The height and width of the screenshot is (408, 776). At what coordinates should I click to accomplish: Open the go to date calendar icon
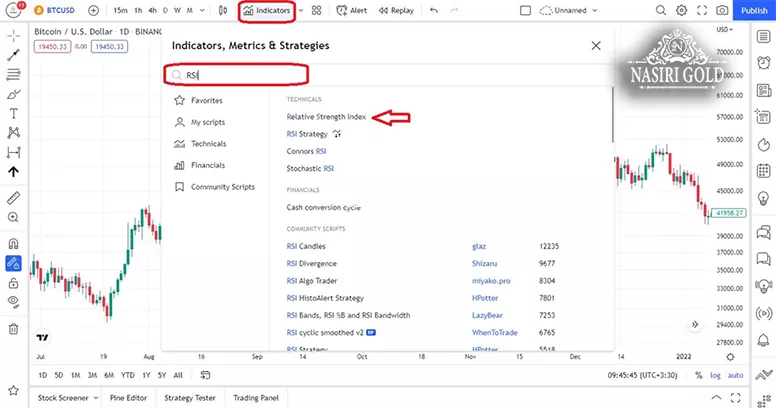coord(205,375)
